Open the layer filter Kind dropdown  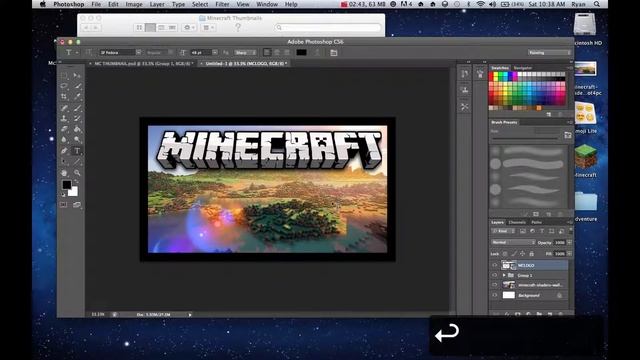click(x=503, y=231)
